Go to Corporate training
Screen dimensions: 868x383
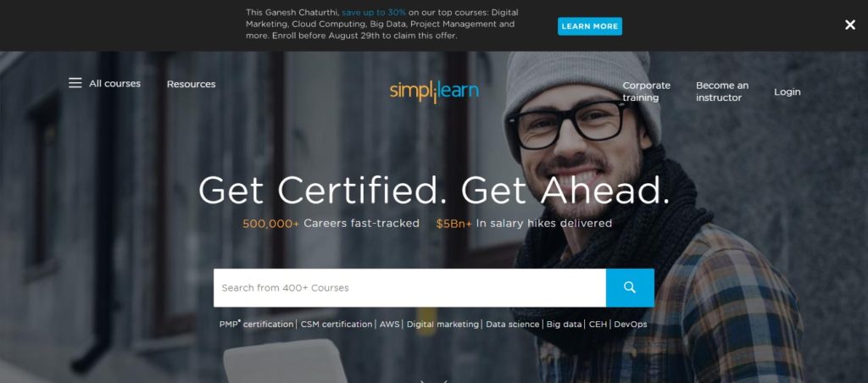646,92
